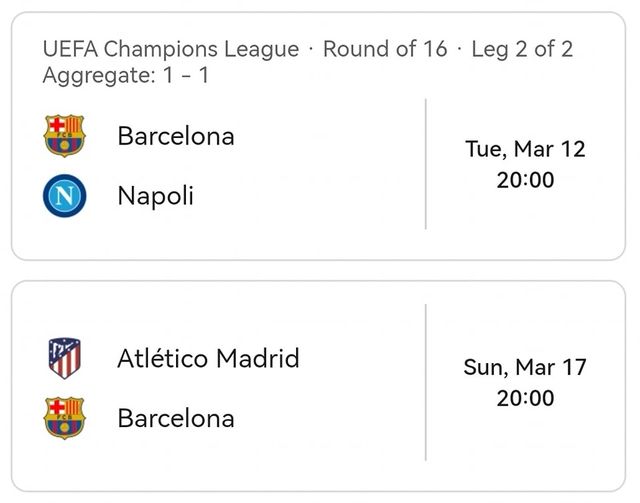Viewport: 640px width, 503px height.
Task: Click the Aggregate: 1 – 1 text
Action: pos(126,76)
